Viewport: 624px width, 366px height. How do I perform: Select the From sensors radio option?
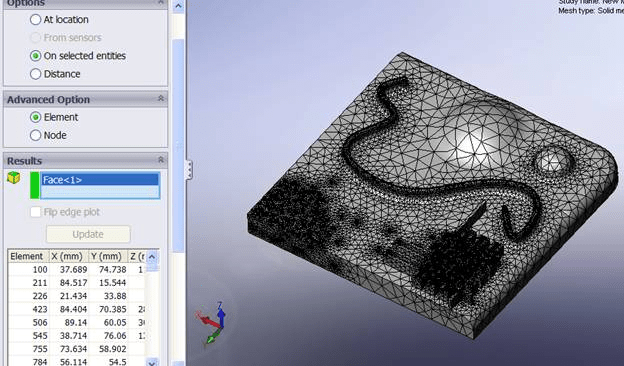tap(35, 38)
